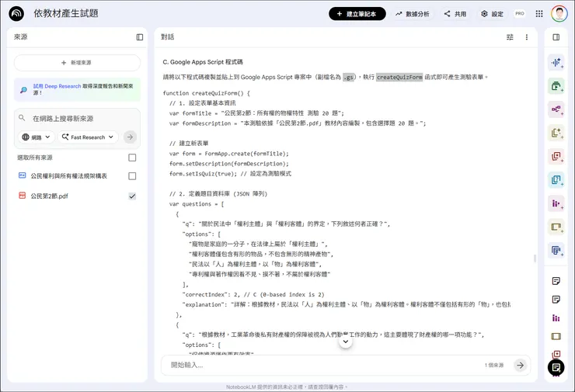Click the line var questions = [
Image resolution: width=575 pixels, height=392 pixels.
197,203
